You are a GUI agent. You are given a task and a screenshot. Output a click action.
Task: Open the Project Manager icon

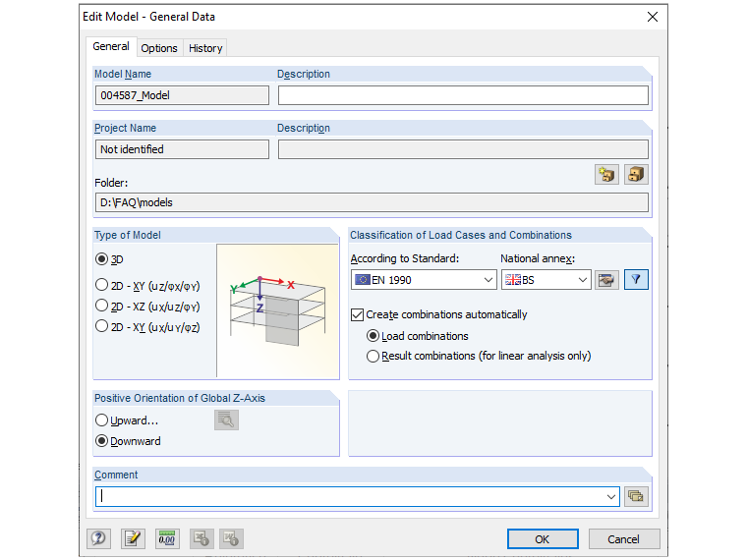[636, 174]
